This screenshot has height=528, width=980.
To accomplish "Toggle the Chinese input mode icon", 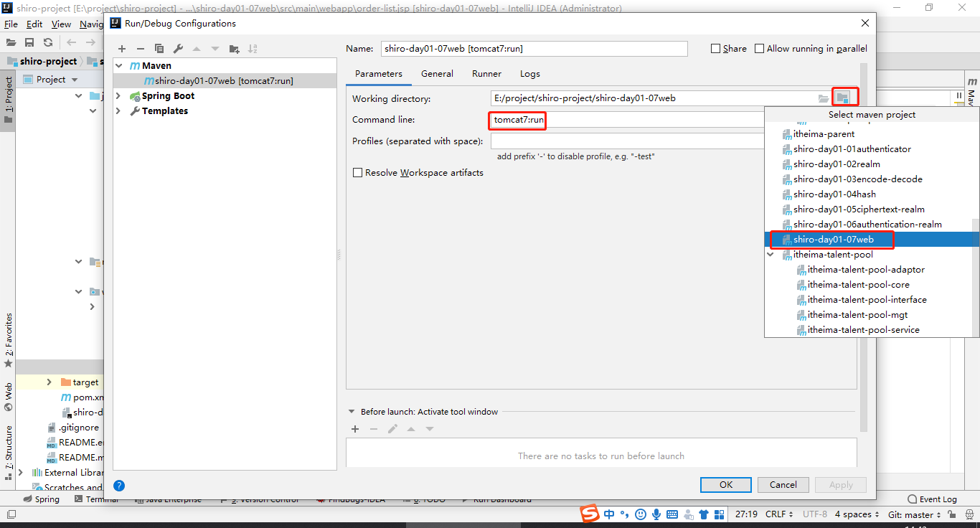I will pyautogui.click(x=609, y=514).
